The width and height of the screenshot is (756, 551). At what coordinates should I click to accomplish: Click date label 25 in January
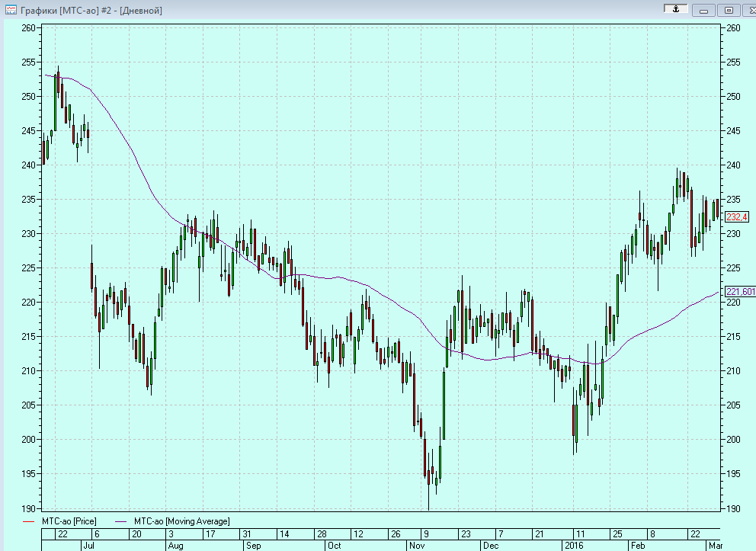(x=617, y=534)
